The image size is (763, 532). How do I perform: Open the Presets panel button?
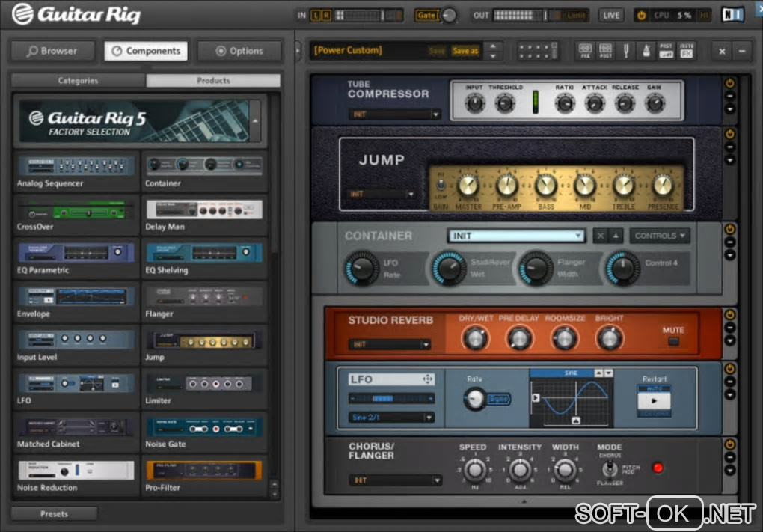(x=54, y=513)
